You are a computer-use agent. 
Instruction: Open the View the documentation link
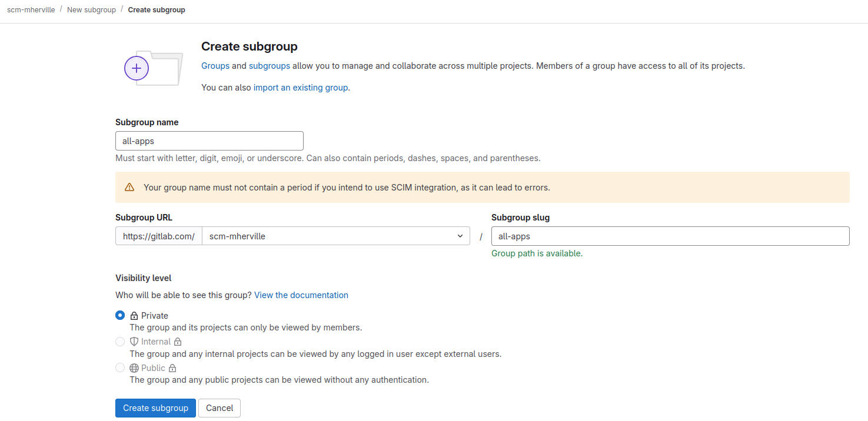pos(301,295)
